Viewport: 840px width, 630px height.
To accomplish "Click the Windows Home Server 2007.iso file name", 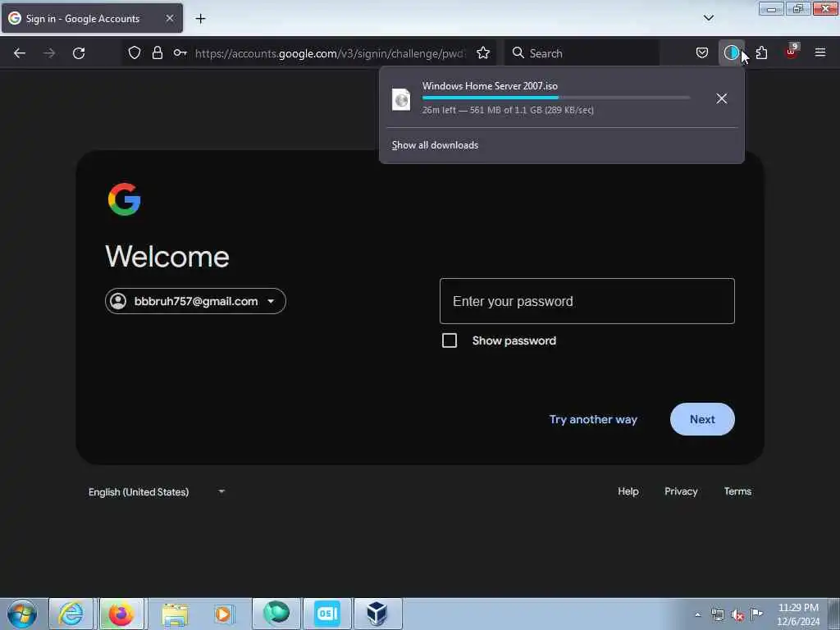I will 490,85.
